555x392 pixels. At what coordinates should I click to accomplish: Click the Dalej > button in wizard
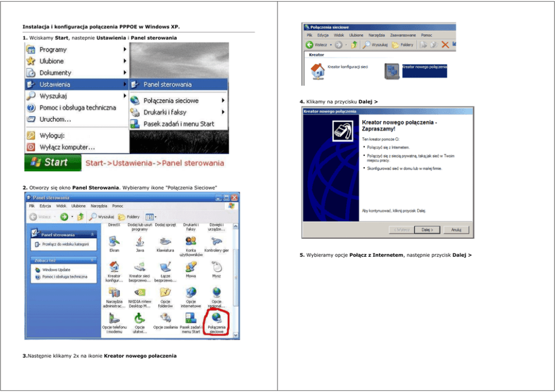click(430, 230)
